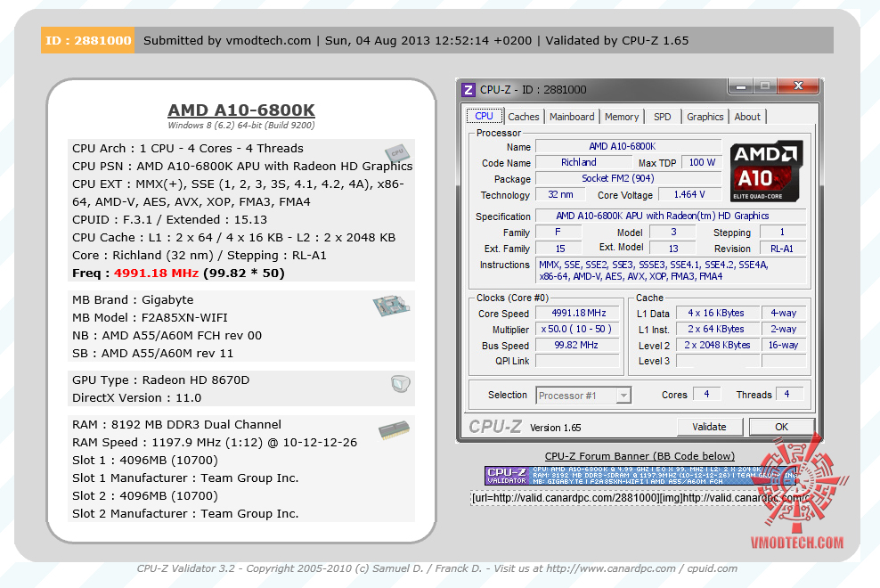Click the Ext. Model value 13
This screenshot has height=588, width=880.
pyautogui.click(x=672, y=249)
